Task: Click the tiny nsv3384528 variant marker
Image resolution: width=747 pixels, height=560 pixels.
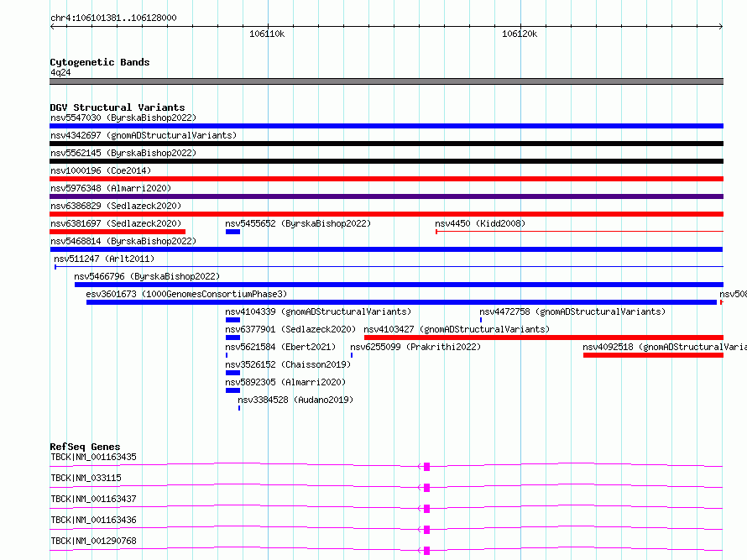Action: point(239,408)
